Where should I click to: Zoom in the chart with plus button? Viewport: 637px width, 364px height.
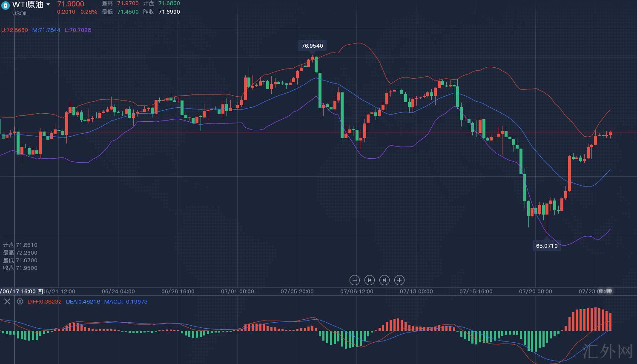tap(399, 280)
